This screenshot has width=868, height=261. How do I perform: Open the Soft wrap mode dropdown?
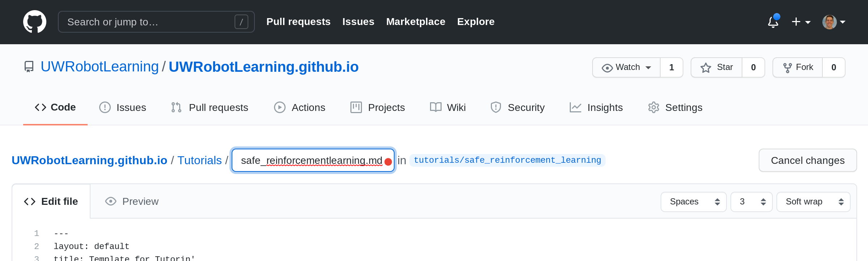[813, 202]
